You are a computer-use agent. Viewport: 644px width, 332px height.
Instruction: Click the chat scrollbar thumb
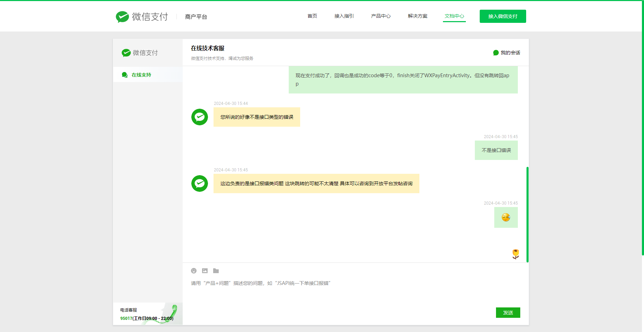[528, 215]
